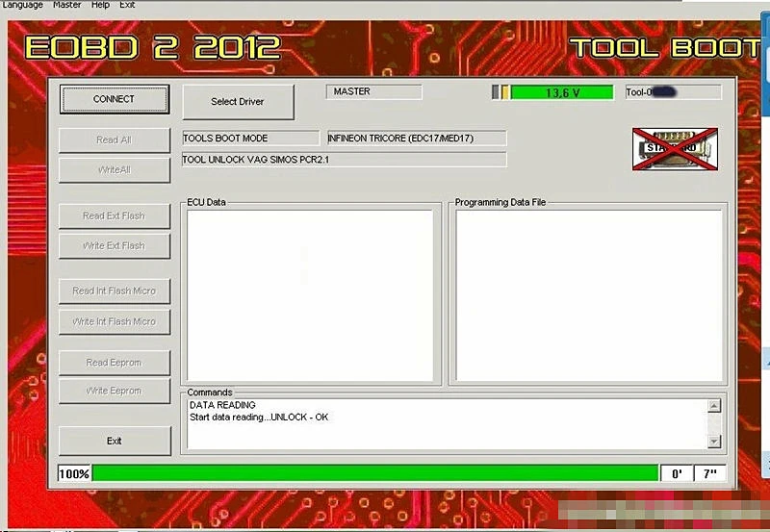Click the DATA READING line in Commands

222,405
